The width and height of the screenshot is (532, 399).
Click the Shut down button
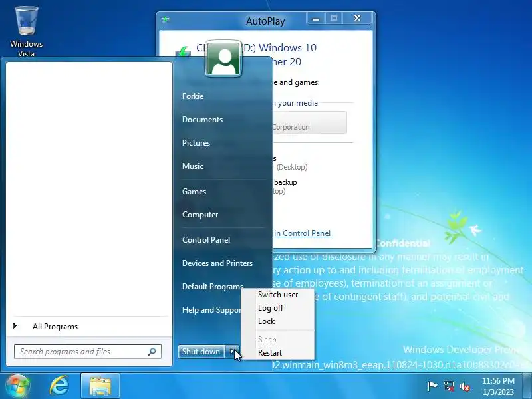[201, 352]
